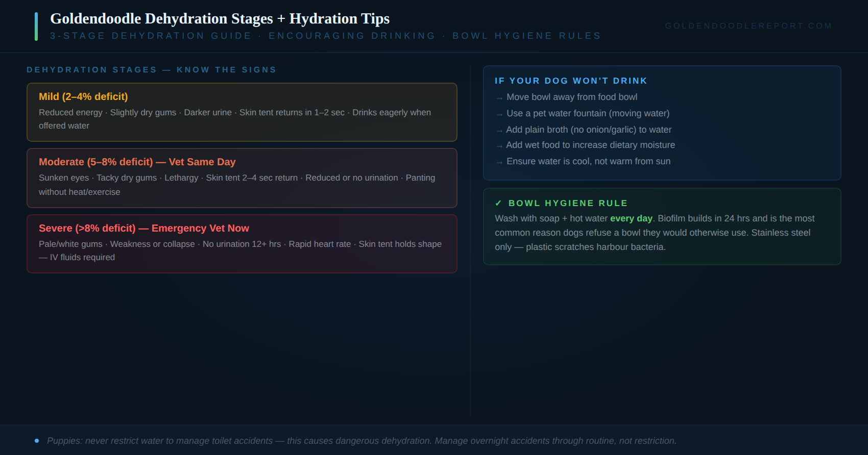
Task: Select the Mild (2–4% deficit) heading
Action: pos(83,96)
